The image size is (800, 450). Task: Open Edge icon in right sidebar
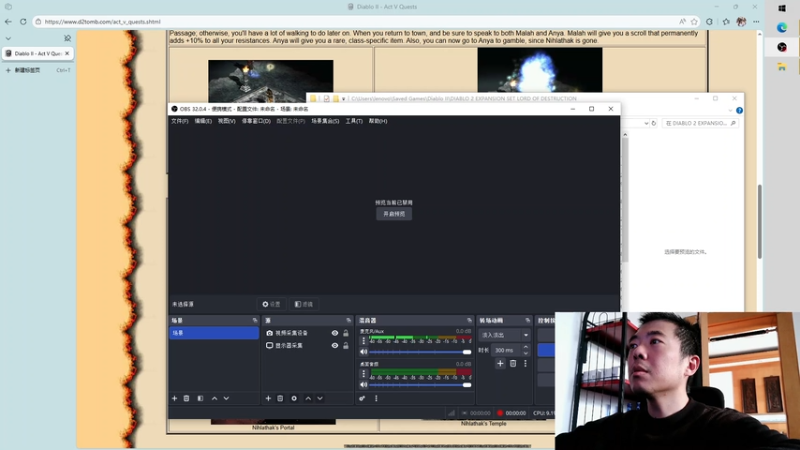pyautogui.click(x=782, y=28)
